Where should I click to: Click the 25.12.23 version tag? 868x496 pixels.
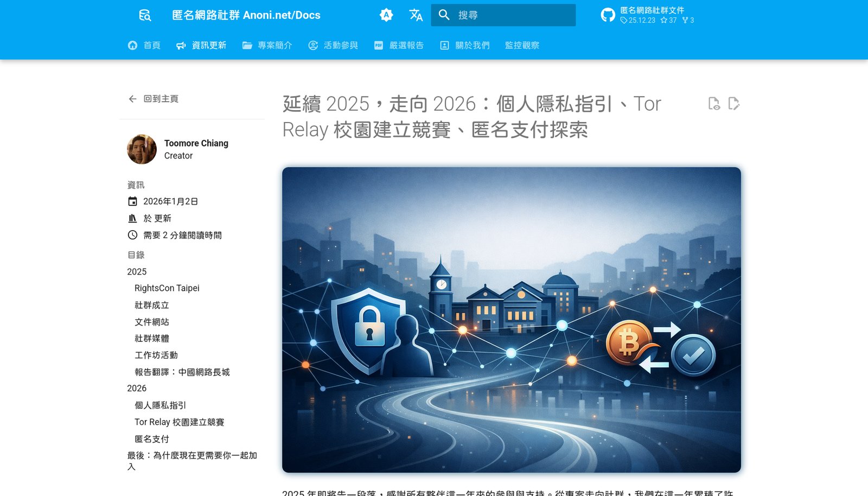(638, 20)
